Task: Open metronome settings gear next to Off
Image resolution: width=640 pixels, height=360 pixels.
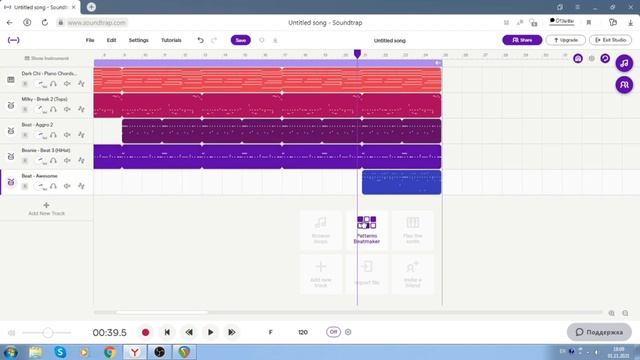Action: pyautogui.click(x=348, y=332)
